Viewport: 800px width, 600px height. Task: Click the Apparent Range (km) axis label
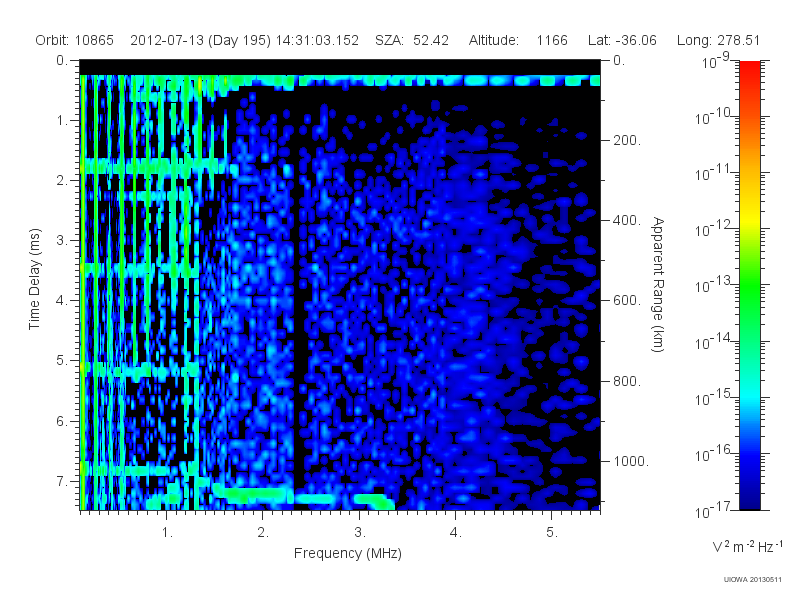(x=659, y=284)
